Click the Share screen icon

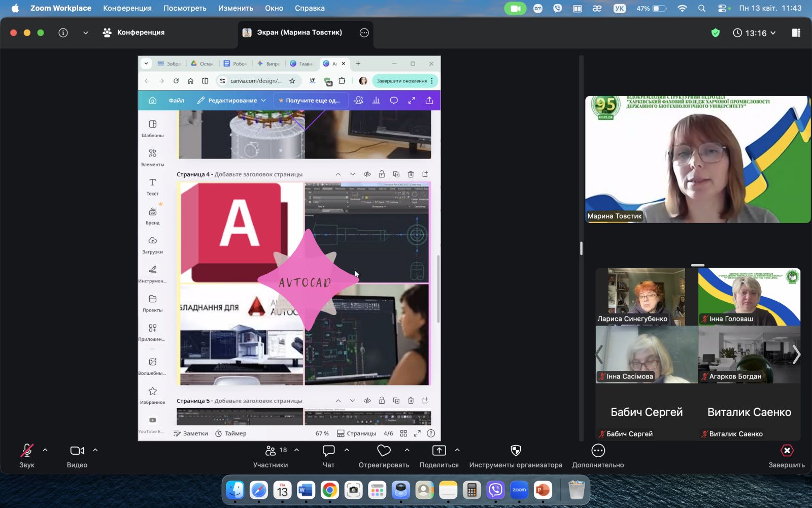[439, 451]
